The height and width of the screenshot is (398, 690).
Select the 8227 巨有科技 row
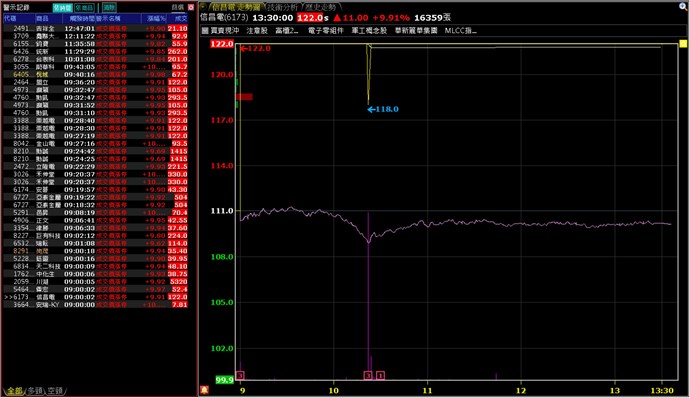[x=95, y=236]
